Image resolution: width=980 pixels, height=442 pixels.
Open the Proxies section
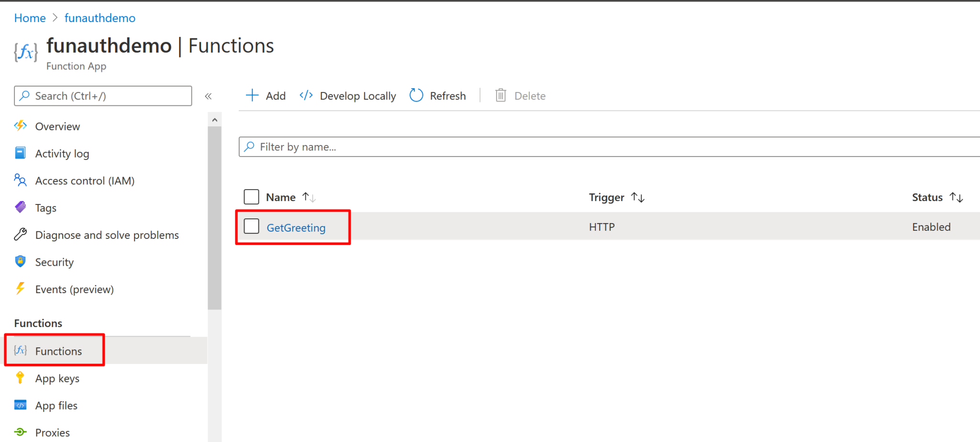[x=53, y=432]
